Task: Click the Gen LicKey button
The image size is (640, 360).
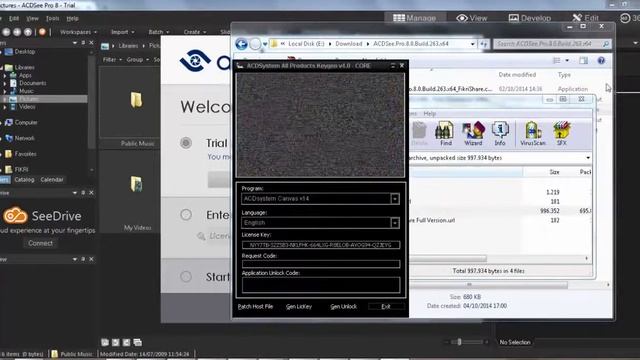Action: point(299,307)
